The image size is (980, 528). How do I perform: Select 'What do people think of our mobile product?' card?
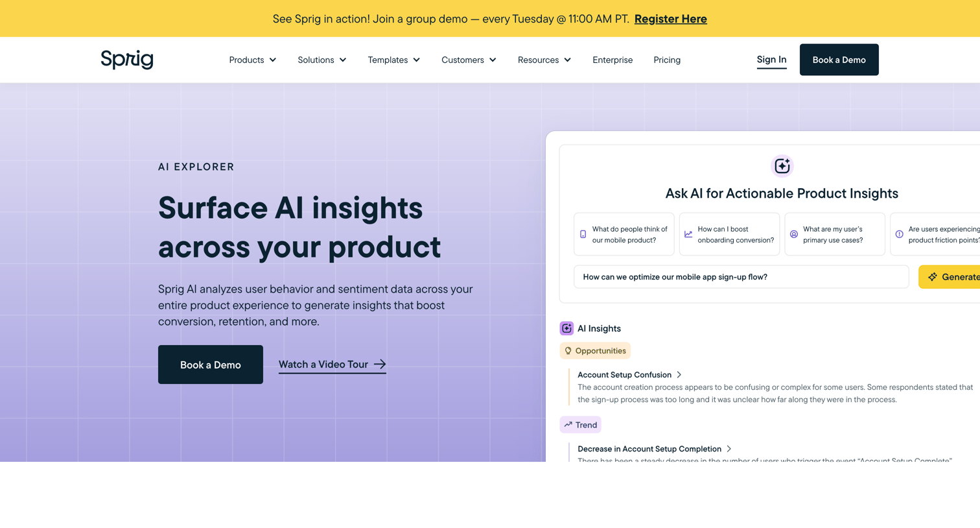pos(624,234)
